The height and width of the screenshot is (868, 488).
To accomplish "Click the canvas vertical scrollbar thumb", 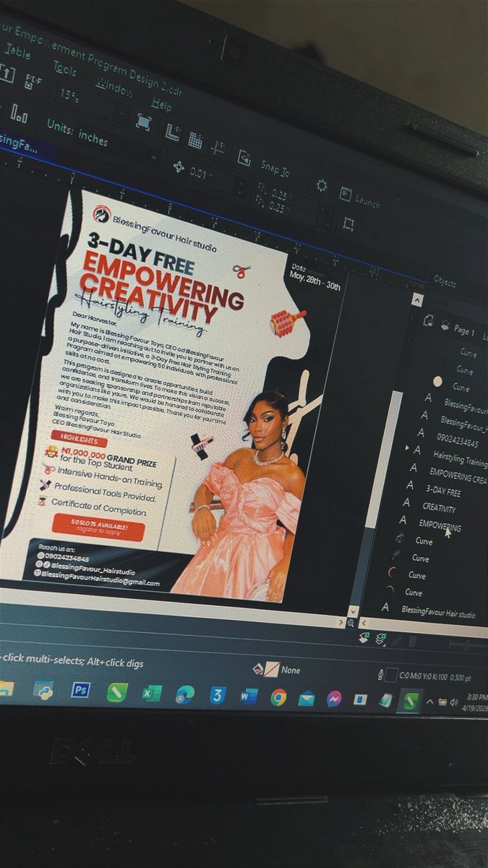I will coord(384,459).
